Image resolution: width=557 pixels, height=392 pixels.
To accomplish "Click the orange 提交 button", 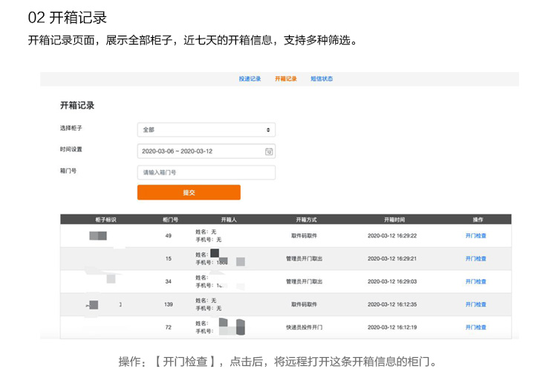I will 189,192.
